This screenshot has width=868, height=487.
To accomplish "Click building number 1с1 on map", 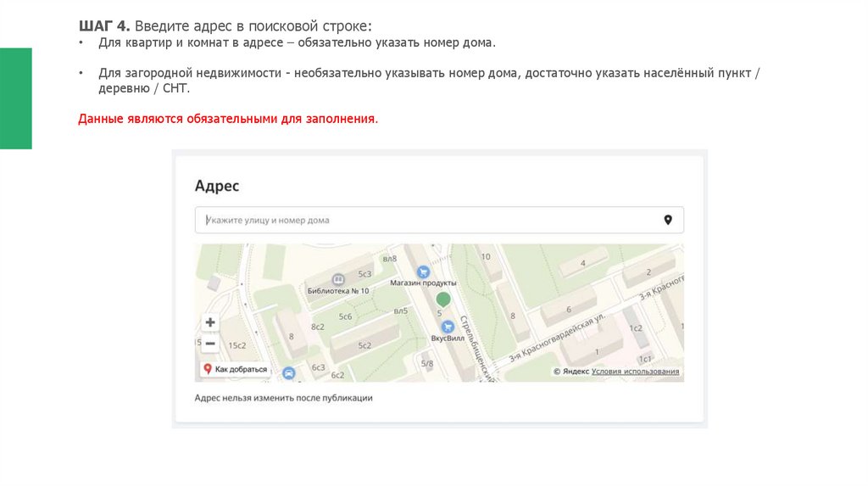I will (x=645, y=359).
